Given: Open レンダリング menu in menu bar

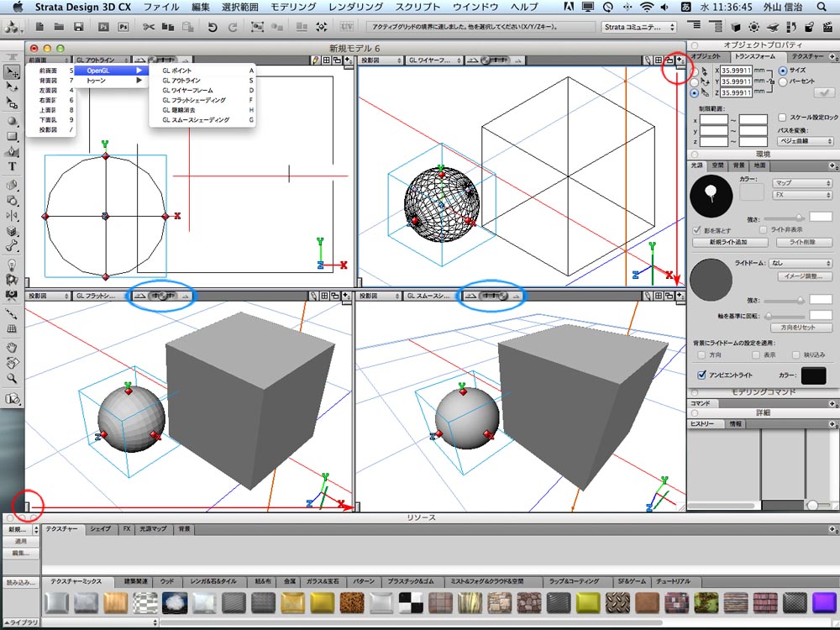Looking at the screenshot, I should click(x=355, y=7).
